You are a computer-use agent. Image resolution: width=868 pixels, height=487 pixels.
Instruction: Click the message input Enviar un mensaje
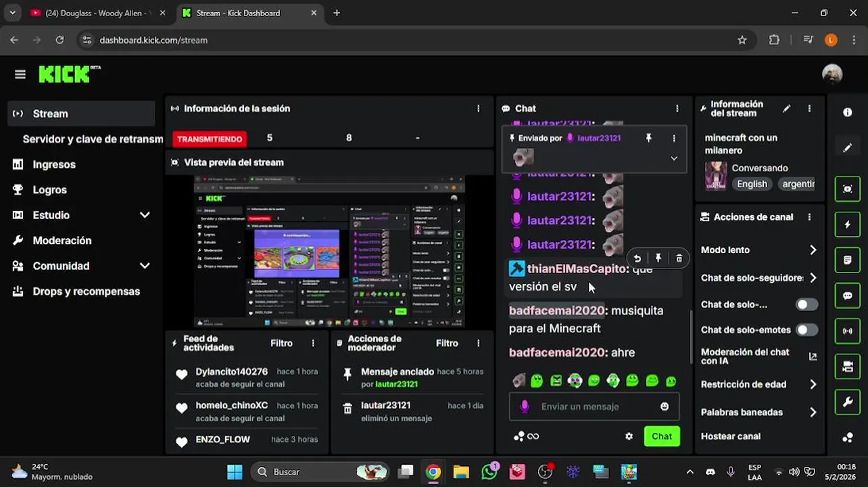pos(594,407)
